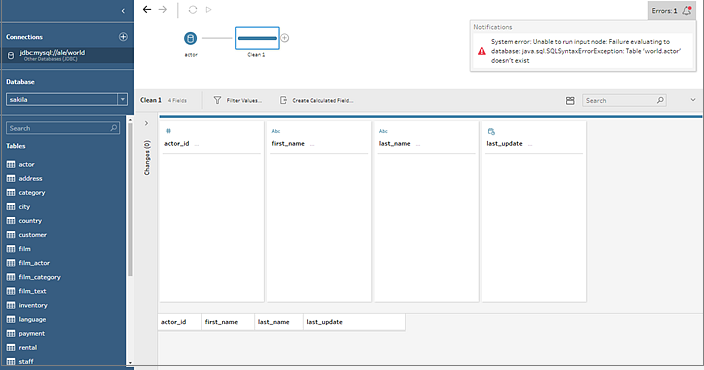Run the flow with play icon
The image size is (704, 370).
(x=208, y=9)
